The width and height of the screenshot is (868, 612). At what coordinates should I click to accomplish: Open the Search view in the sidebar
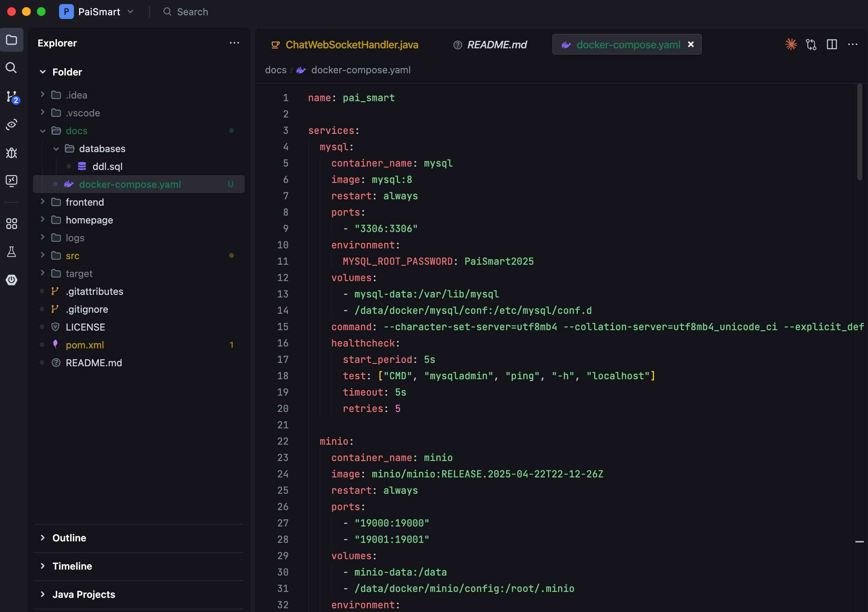tap(12, 68)
